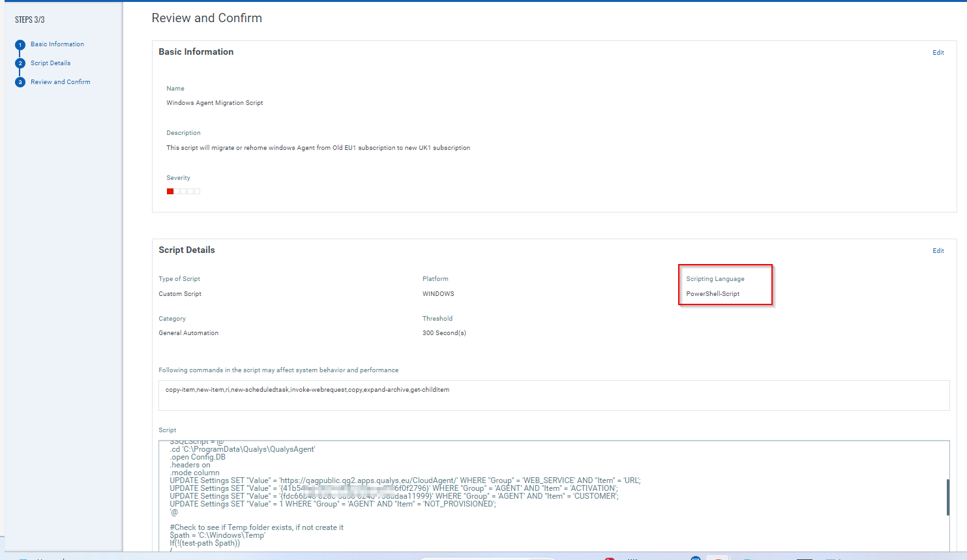Click the second severity level box
Screen dimensions: 967x560
[x=177, y=192]
